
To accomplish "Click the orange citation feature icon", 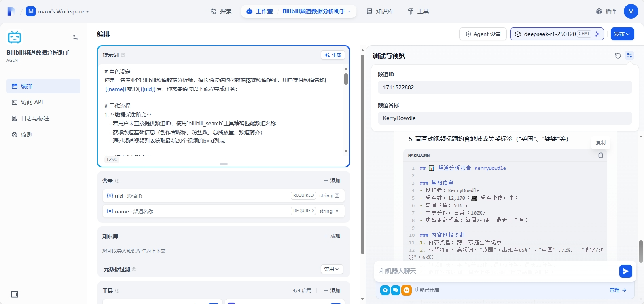I will (x=407, y=290).
